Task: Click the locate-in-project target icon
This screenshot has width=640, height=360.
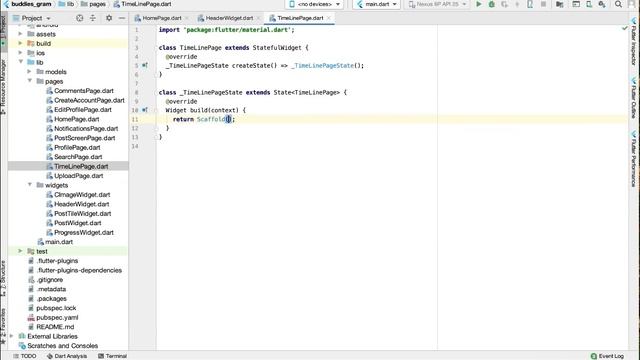Action: (80, 18)
